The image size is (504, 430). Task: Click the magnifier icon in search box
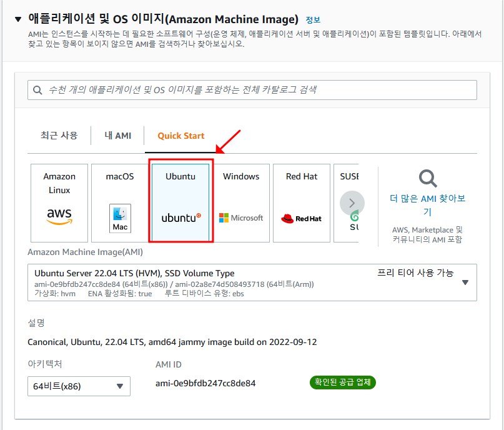tap(37, 90)
